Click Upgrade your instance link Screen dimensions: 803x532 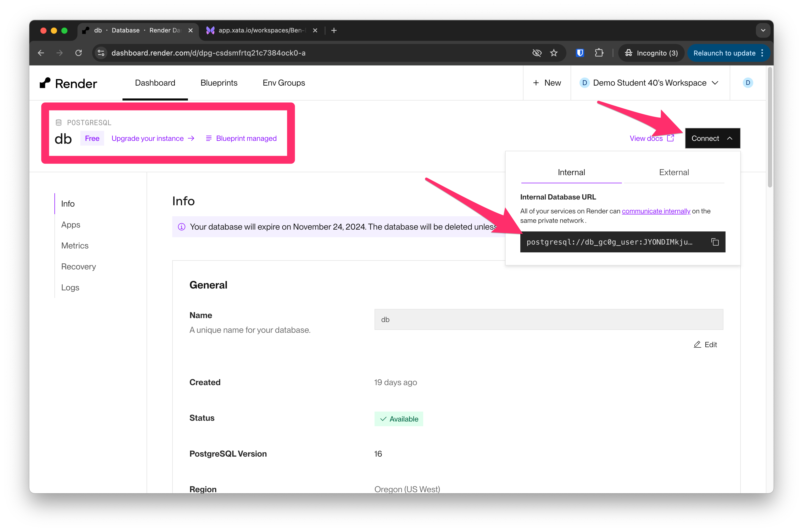pyautogui.click(x=153, y=138)
